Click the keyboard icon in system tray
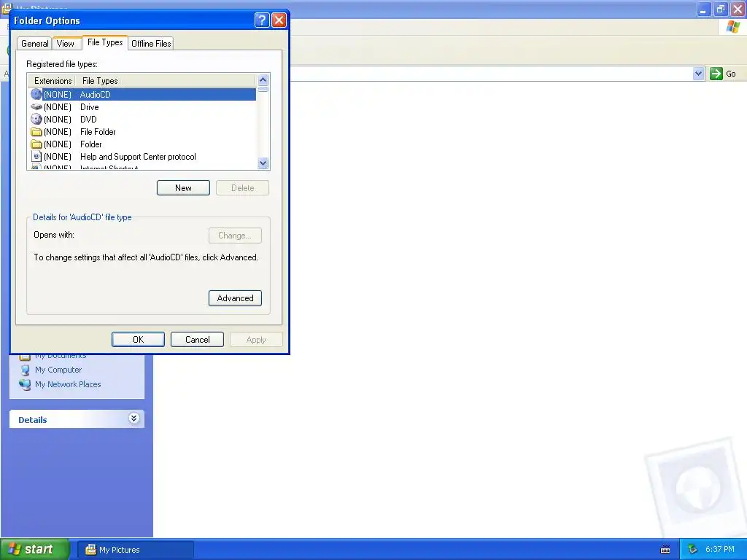 [x=665, y=550]
